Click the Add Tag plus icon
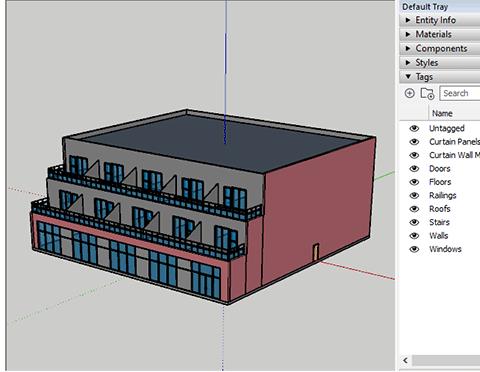This screenshot has width=480, height=372. (409, 93)
